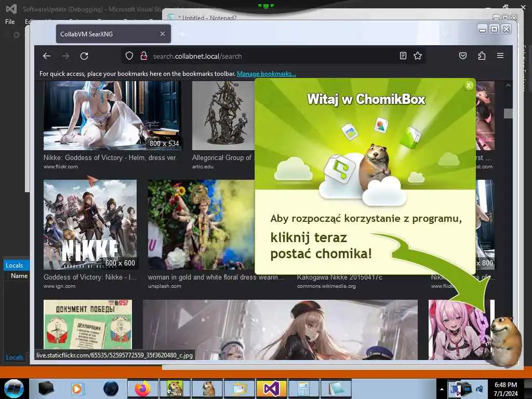Open the Russian victory document poster thumbnail
This screenshot has height=399, width=532.
pos(87,325)
